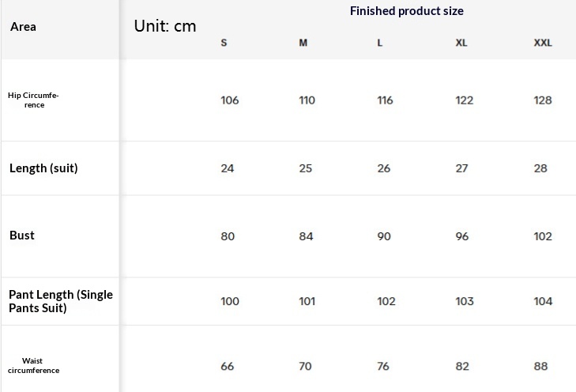Click the 'Unit: cm' label
Screen dimensions: 576x392
pyautogui.click(x=165, y=26)
